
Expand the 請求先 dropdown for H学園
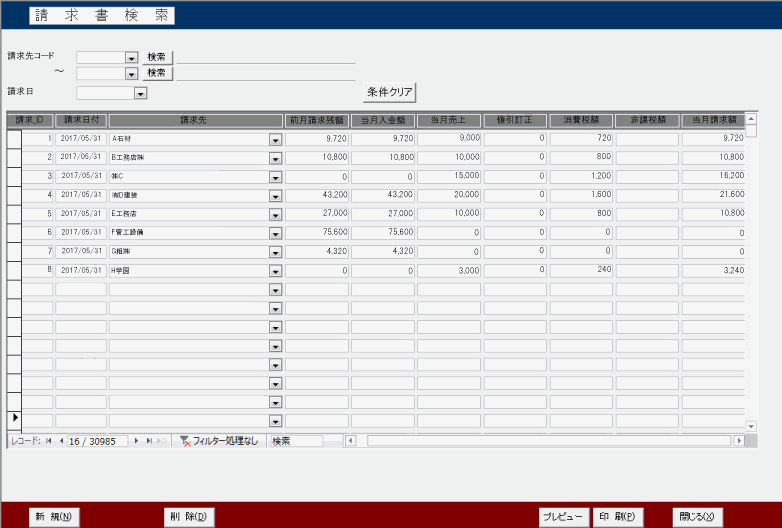coord(275,271)
